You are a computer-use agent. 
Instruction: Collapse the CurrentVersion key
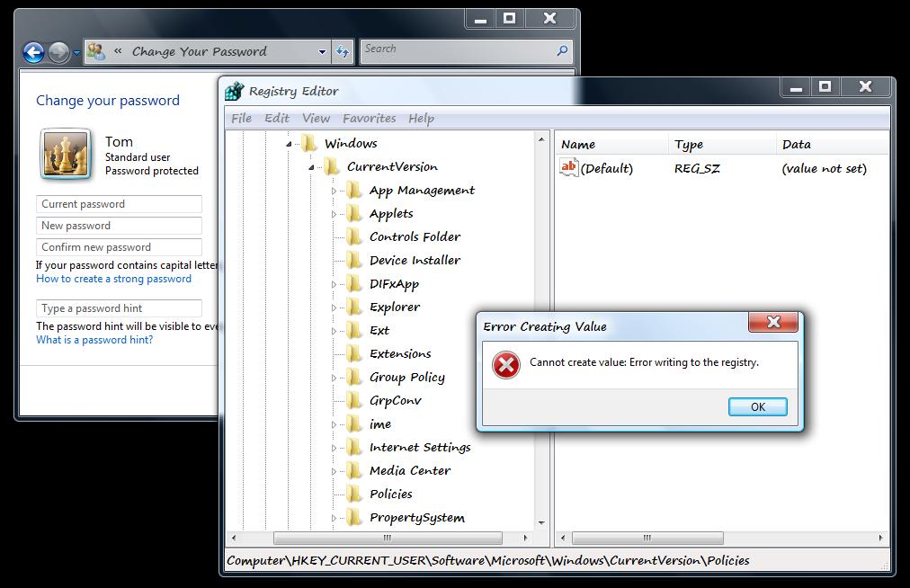(x=312, y=167)
